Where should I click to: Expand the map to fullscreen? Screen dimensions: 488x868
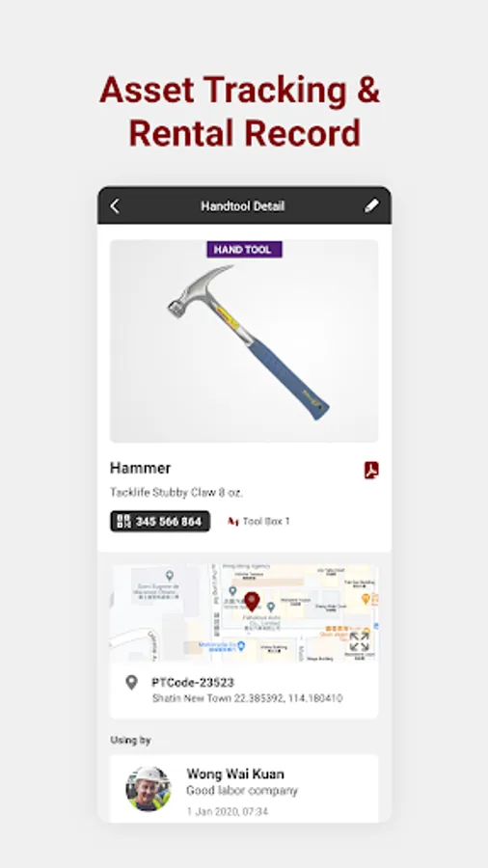pos(359,641)
